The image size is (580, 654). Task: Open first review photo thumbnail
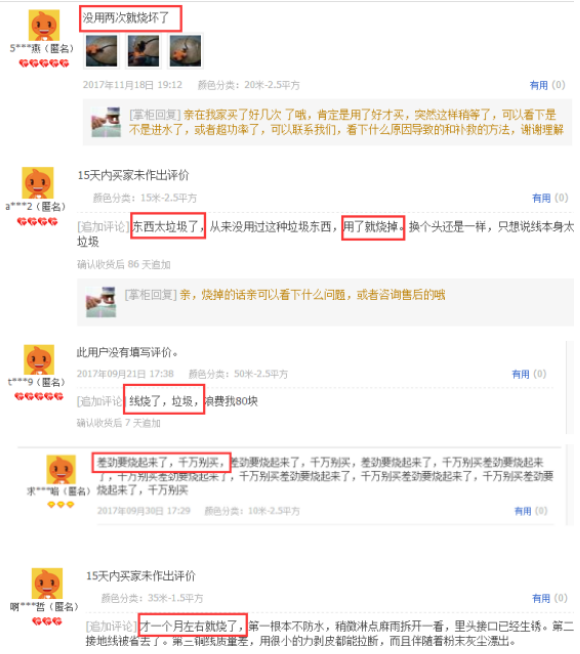(101, 51)
